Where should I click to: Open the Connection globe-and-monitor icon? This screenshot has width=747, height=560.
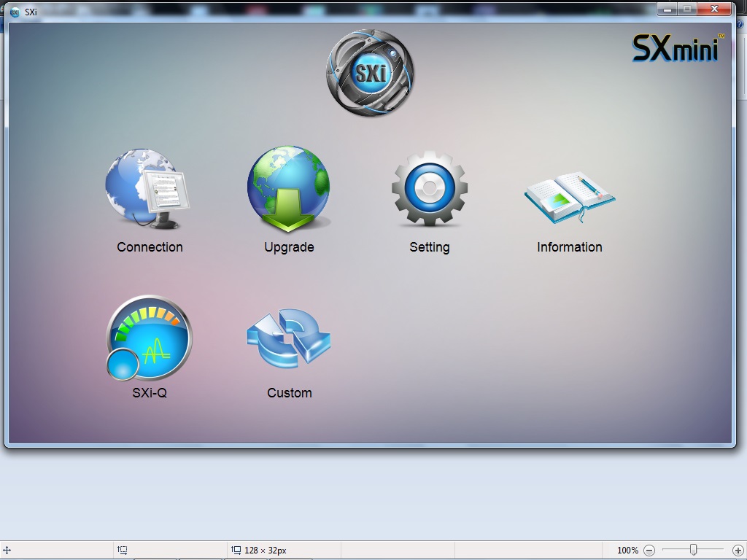pyautogui.click(x=147, y=189)
